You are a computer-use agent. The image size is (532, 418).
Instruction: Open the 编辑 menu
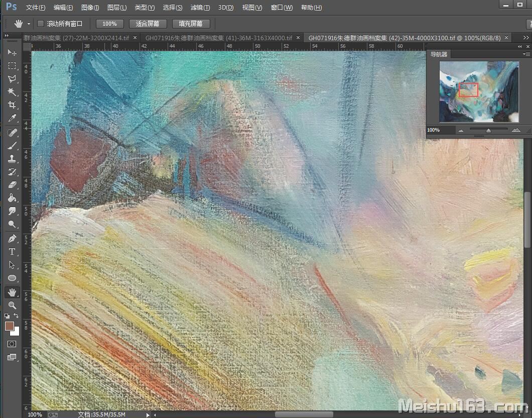(63, 7)
